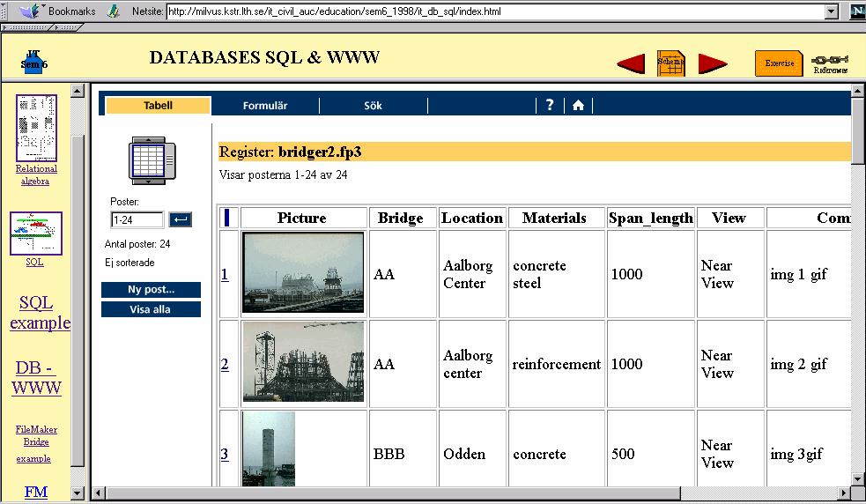The height and width of the screenshot is (504, 866).
Task: Open the Scheme calendar icon
Action: (671, 63)
